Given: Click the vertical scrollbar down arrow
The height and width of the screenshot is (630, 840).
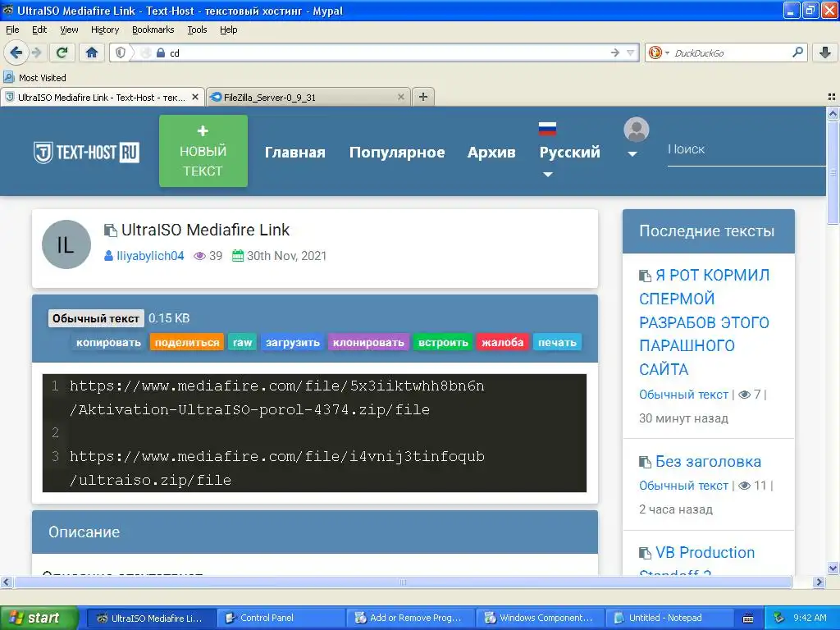Looking at the screenshot, I should pyautogui.click(x=833, y=568).
